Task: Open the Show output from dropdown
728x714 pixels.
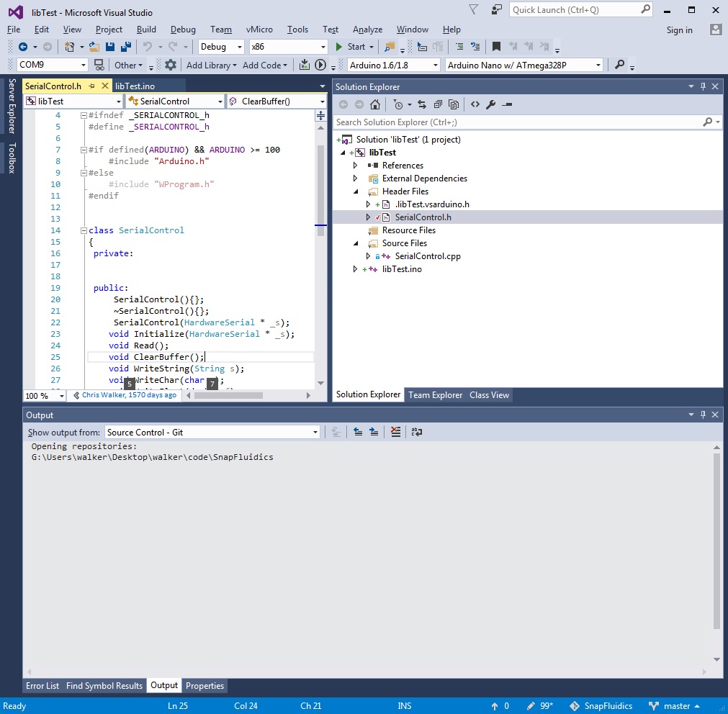Action: click(x=212, y=433)
